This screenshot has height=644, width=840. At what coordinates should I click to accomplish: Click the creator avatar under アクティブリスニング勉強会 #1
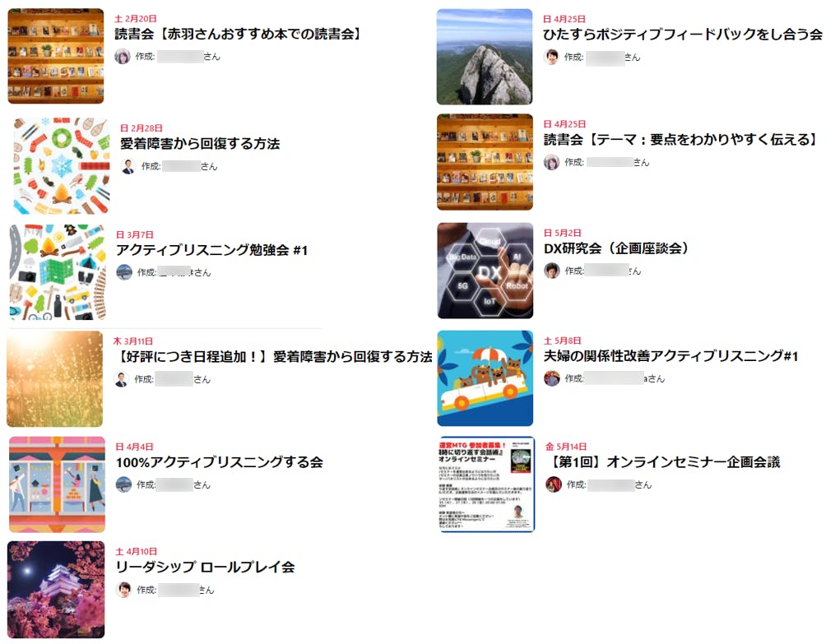124,272
